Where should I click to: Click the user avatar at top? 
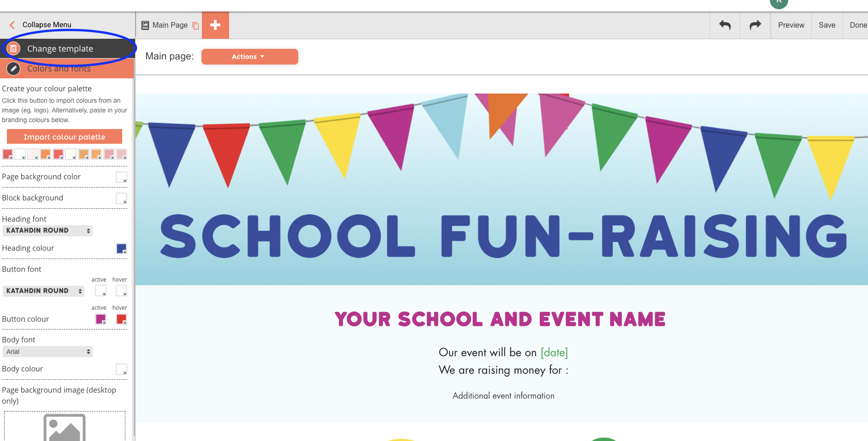779,3
